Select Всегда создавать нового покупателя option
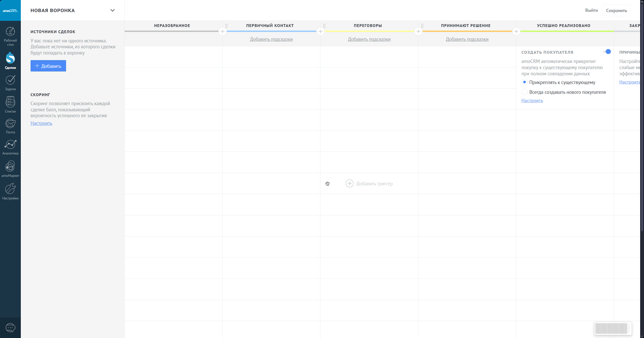The image size is (644, 338). [525, 92]
